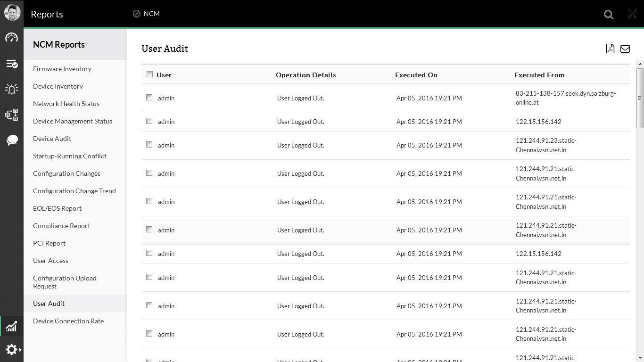Check the select-all checkbox in header row

click(149, 74)
